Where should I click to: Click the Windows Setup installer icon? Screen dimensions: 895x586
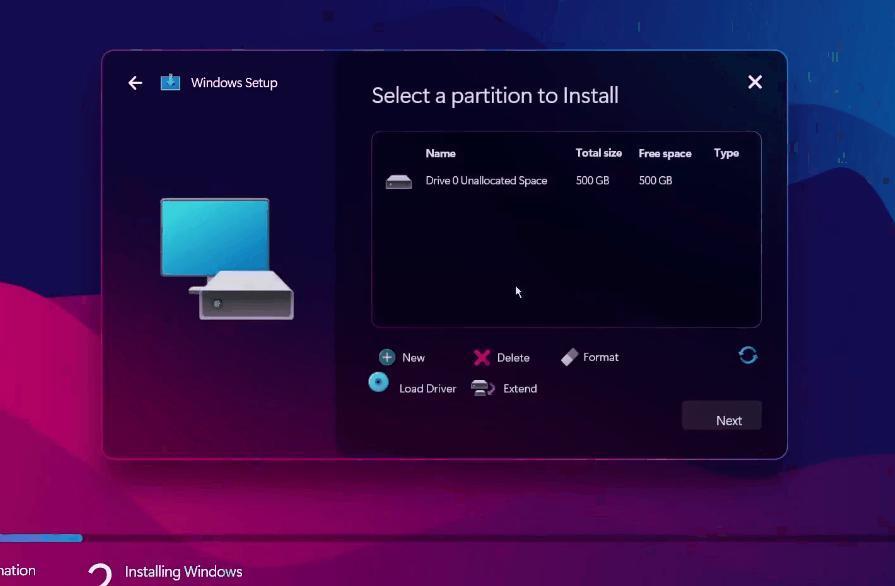pyautogui.click(x=170, y=83)
